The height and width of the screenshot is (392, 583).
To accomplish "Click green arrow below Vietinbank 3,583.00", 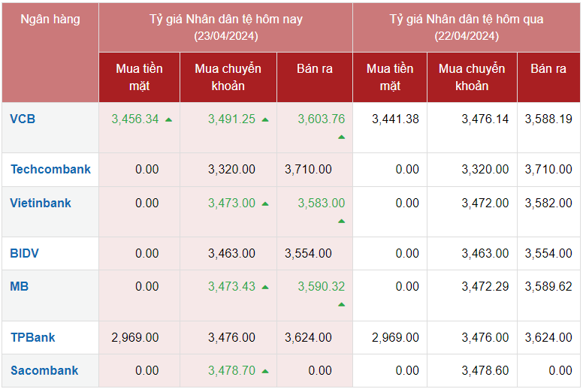I will point(341,221).
